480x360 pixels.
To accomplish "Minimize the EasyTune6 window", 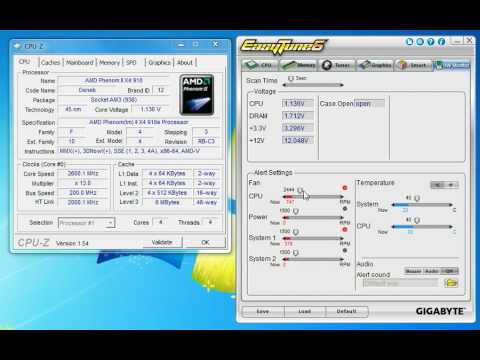I will (457, 41).
